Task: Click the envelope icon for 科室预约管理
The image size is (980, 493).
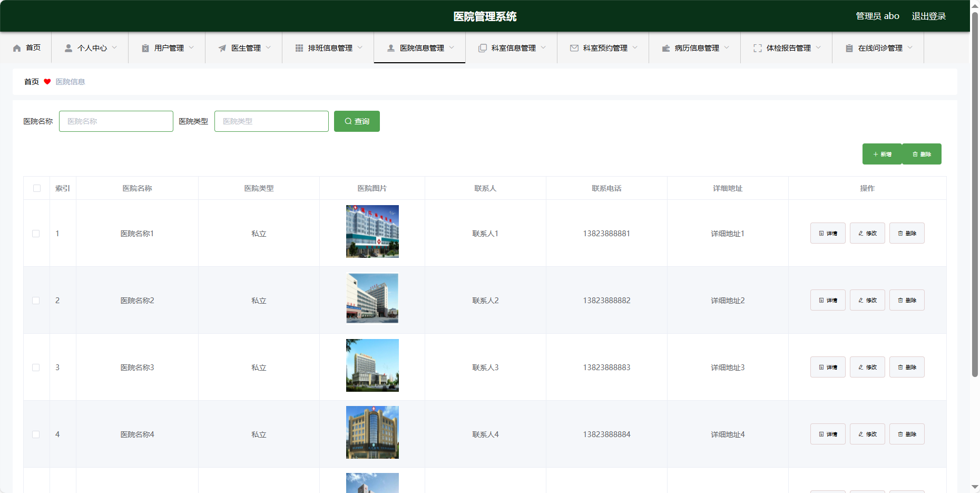Action: (x=574, y=48)
